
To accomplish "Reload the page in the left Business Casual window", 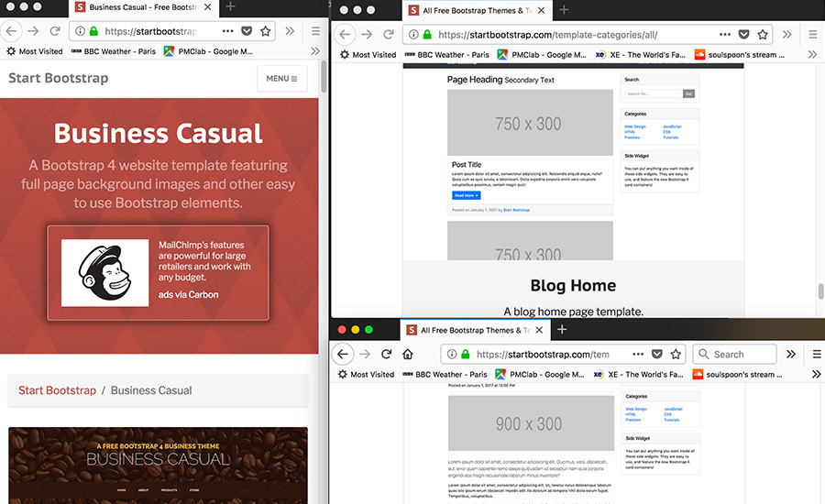I will [55, 31].
